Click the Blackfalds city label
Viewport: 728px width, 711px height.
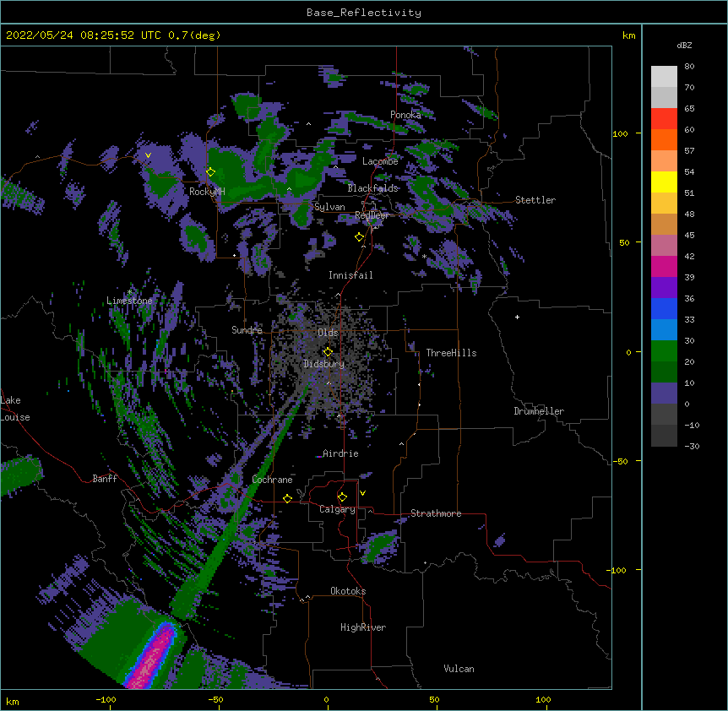pyautogui.click(x=372, y=188)
